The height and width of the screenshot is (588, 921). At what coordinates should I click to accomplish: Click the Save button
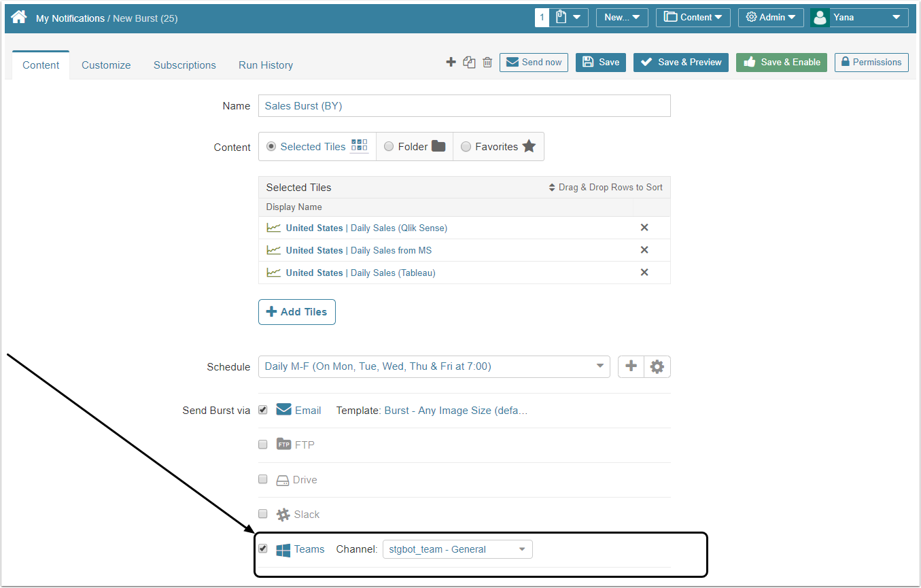point(601,63)
